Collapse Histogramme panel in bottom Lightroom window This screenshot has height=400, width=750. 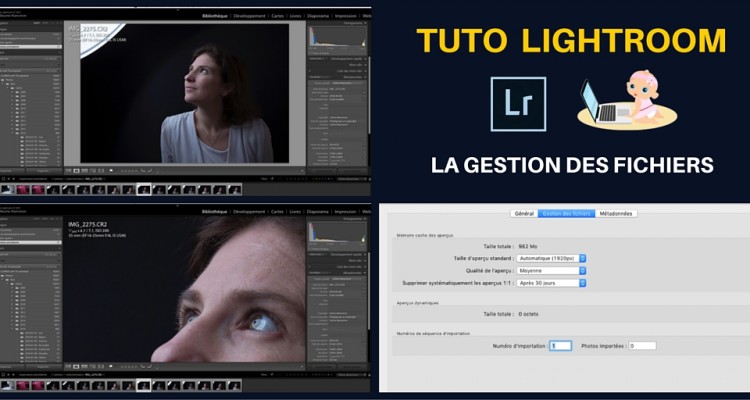pos(365,220)
